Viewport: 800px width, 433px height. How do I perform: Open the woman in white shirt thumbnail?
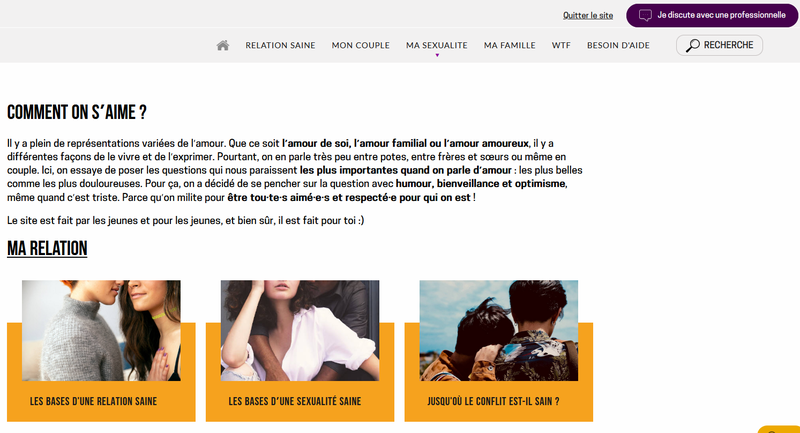pos(300,330)
